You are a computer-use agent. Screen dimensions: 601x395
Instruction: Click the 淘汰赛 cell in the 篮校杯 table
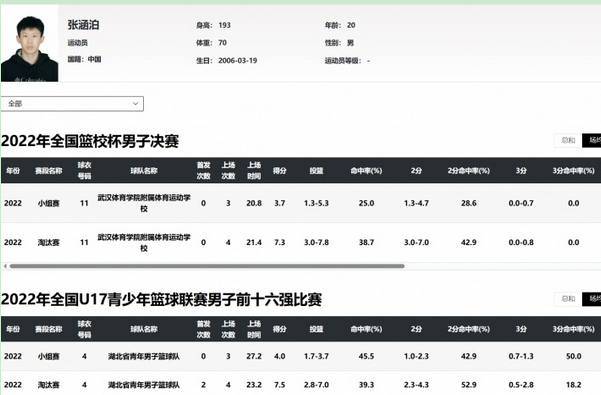coord(49,243)
